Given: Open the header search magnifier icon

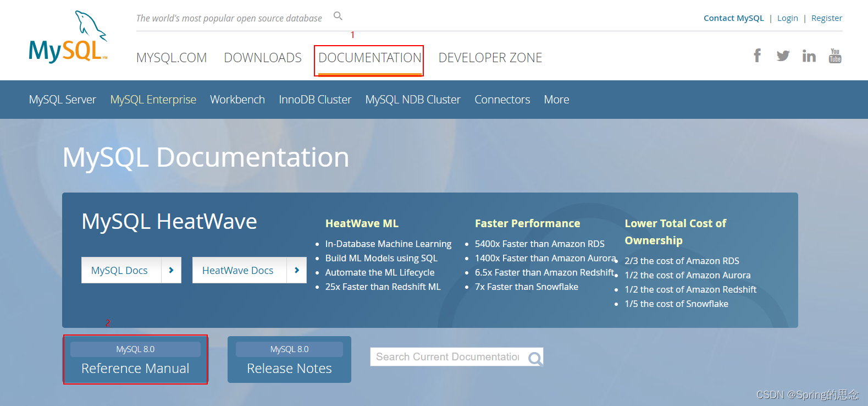Looking at the screenshot, I should [338, 16].
